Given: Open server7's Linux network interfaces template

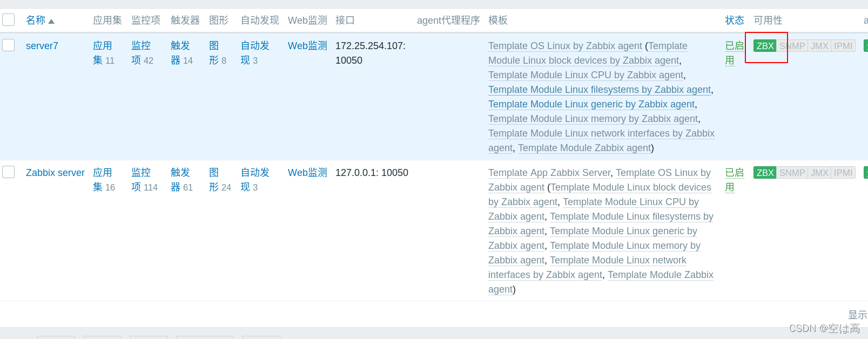Looking at the screenshot, I should point(601,133).
